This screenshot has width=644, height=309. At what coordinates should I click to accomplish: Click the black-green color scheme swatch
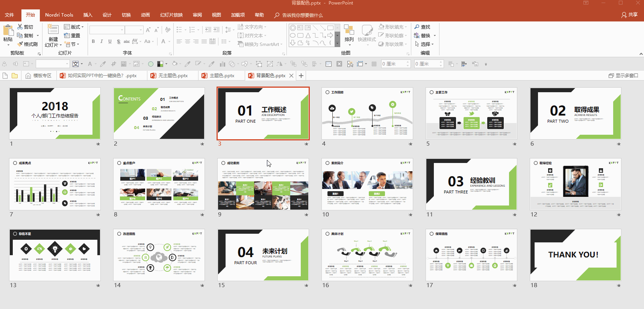pyautogui.click(x=160, y=64)
